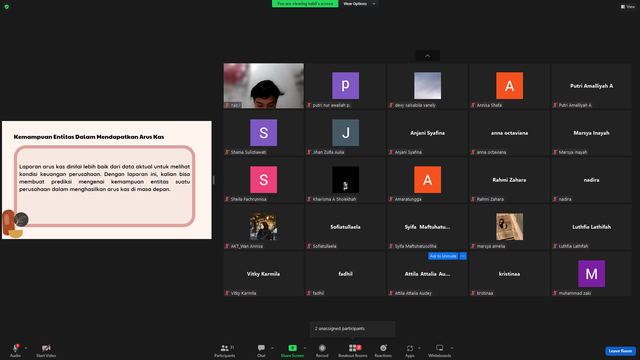
Task: Open the Reactions icon
Action: pyautogui.click(x=383, y=348)
